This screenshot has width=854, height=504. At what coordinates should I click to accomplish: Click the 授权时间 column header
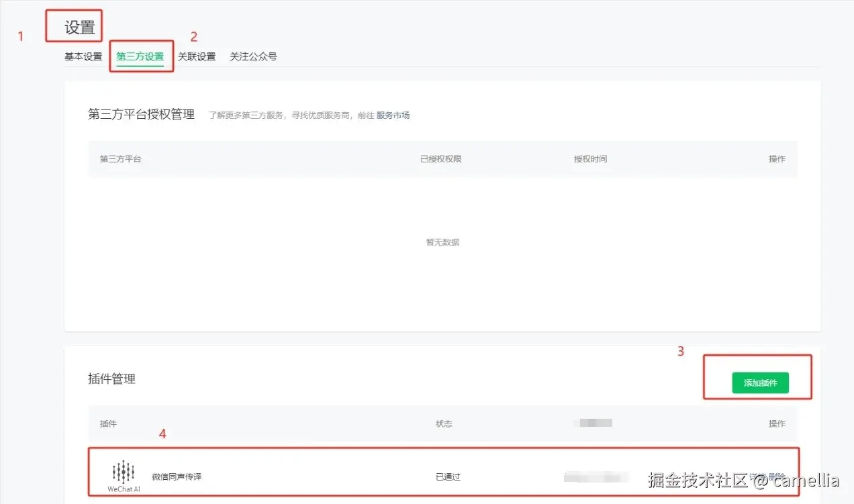pos(590,159)
